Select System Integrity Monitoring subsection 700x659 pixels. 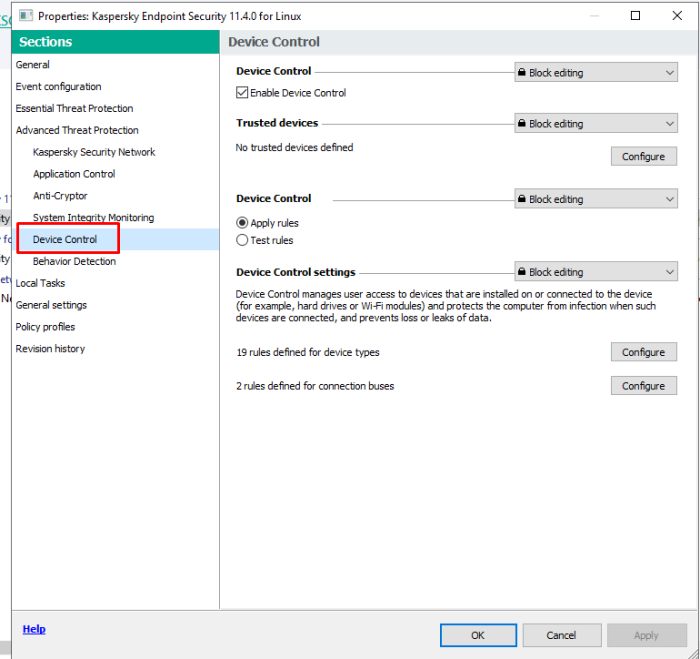[93, 217]
